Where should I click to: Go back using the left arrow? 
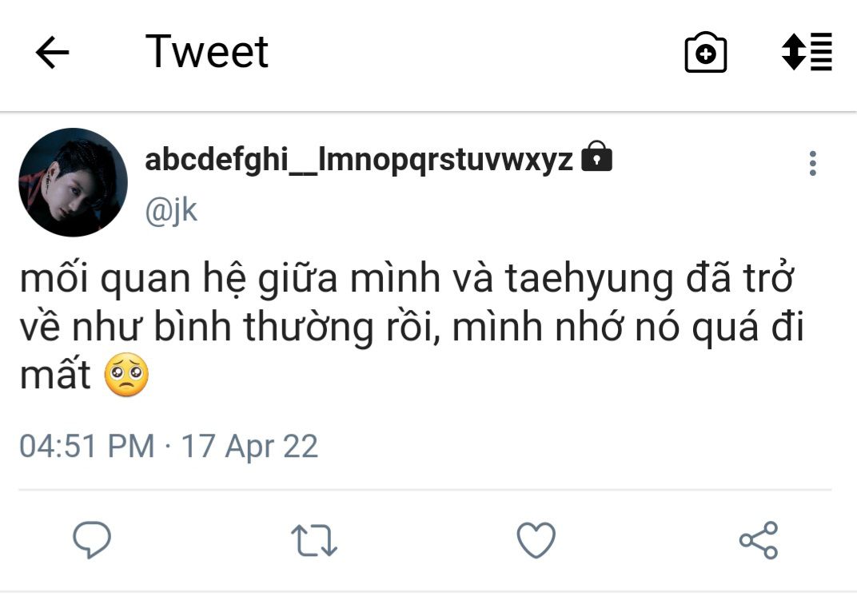coord(53,54)
